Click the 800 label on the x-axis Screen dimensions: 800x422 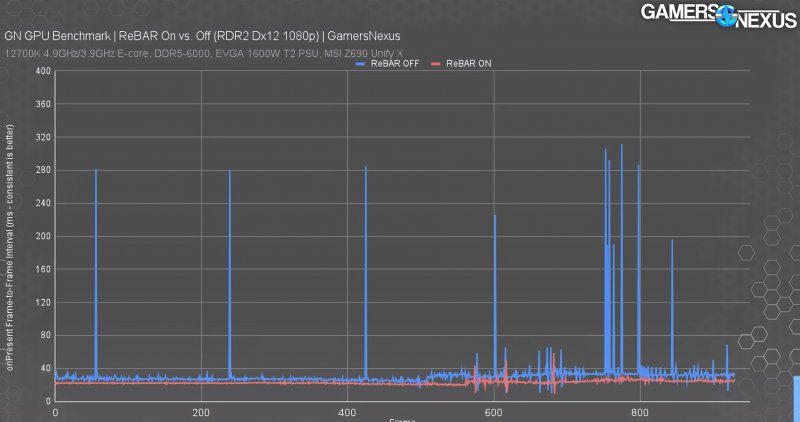(x=641, y=411)
